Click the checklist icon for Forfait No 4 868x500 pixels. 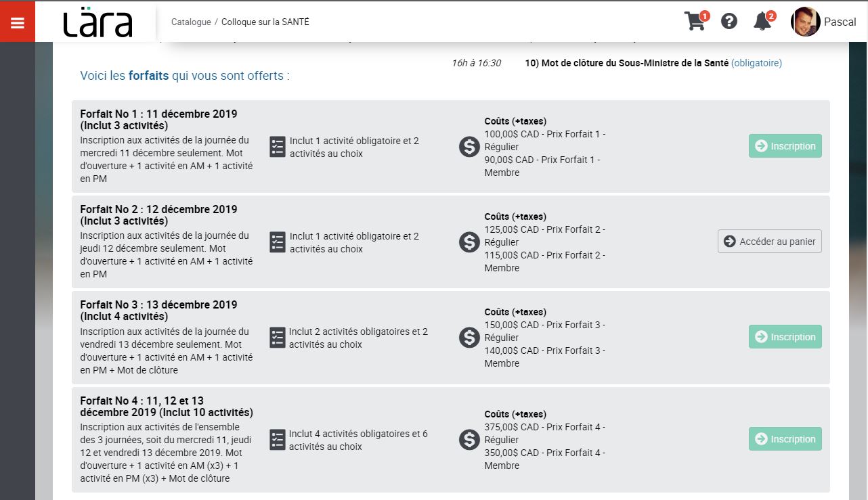278,440
